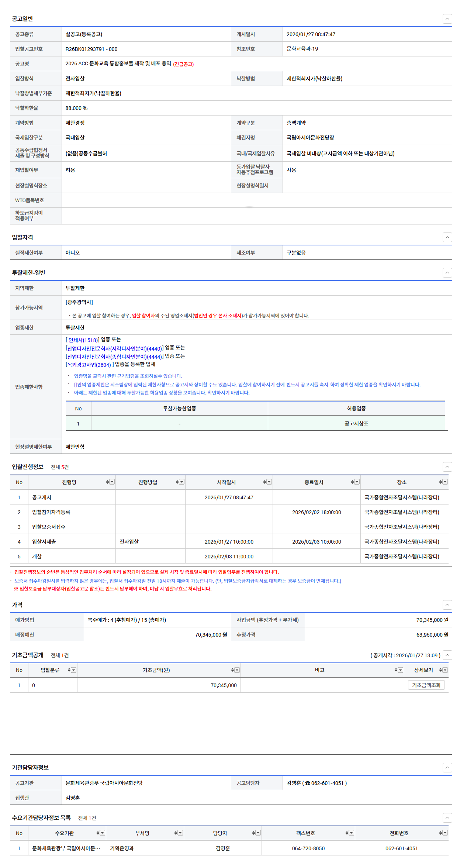Viewport: 460px width, 868px height.
Task: Collapse the 기관담당자정보 section
Action: 447,768
